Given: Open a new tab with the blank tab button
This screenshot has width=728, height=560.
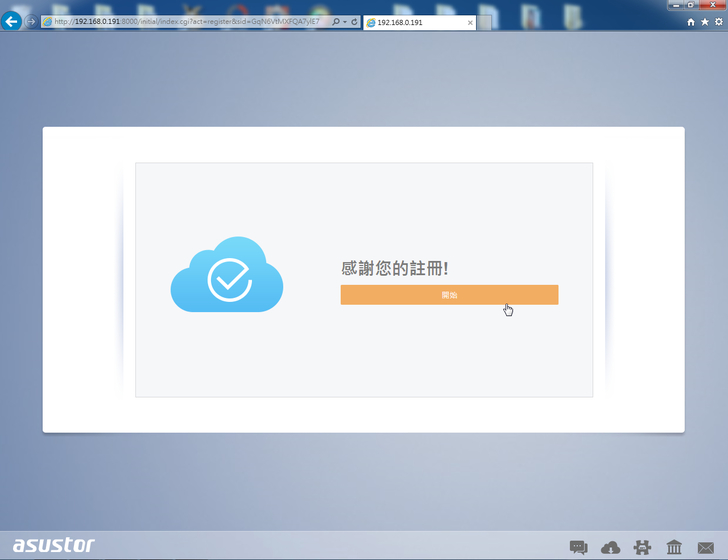Looking at the screenshot, I should tap(484, 22).
